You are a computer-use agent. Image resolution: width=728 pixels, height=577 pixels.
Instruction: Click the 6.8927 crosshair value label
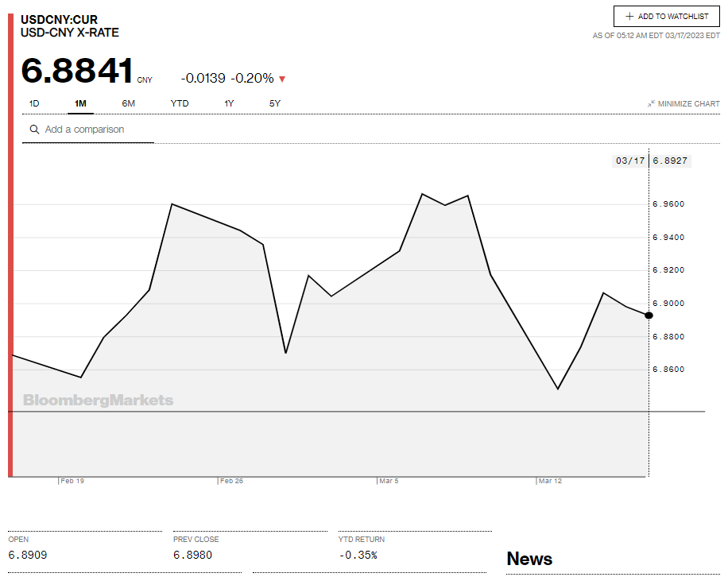tap(669, 161)
